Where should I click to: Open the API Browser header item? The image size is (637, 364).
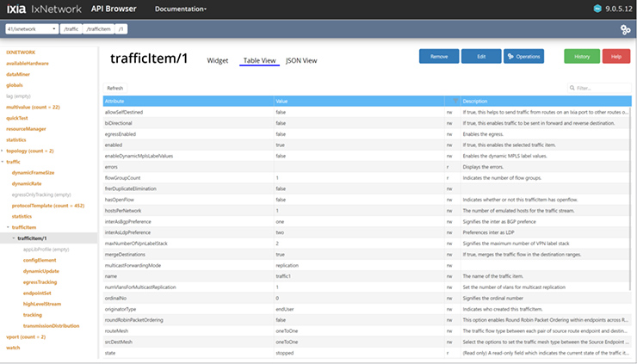click(x=114, y=9)
